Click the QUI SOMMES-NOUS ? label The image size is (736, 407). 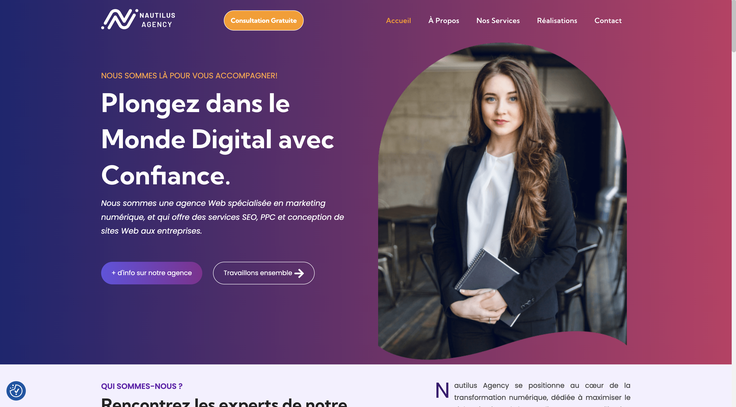point(142,386)
